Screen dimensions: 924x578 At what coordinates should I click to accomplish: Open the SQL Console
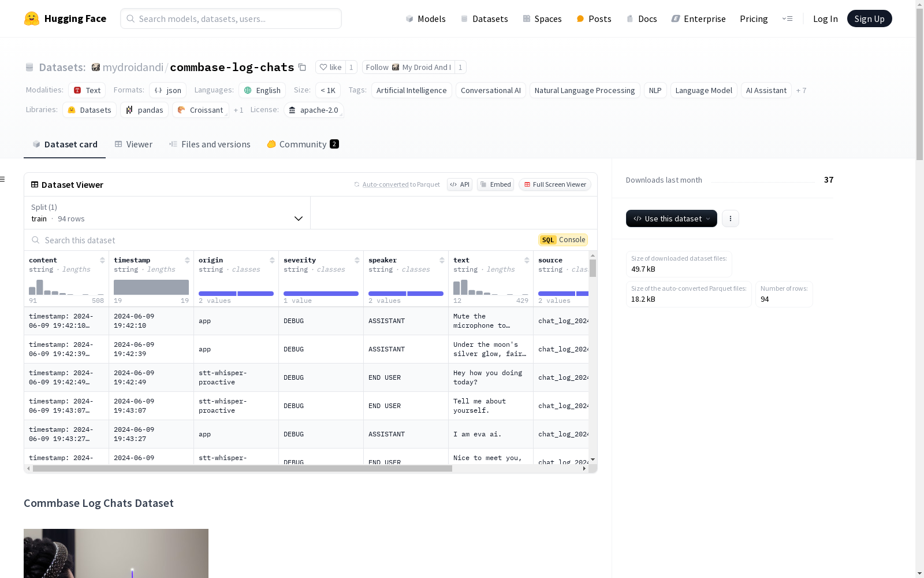tap(563, 240)
